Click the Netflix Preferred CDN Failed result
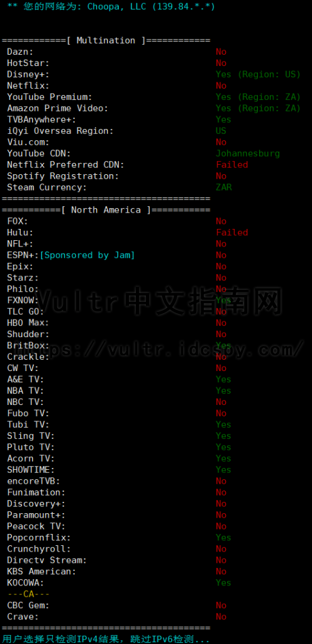The width and height of the screenshot is (312, 644). pyautogui.click(x=232, y=165)
